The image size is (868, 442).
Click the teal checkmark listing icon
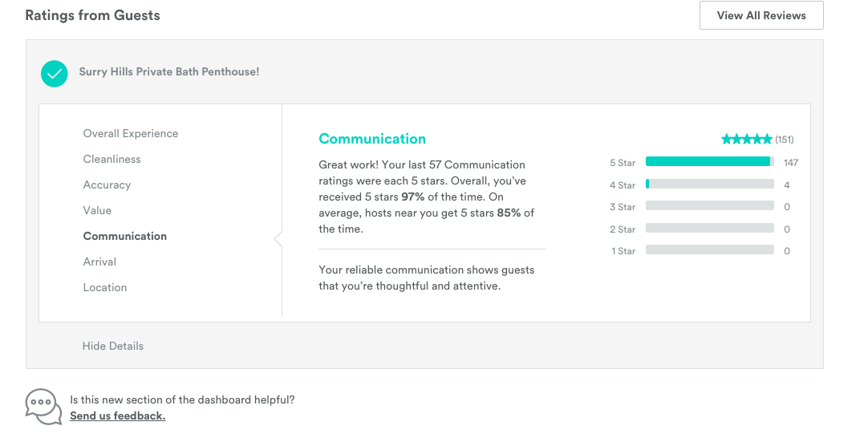coord(55,74)
